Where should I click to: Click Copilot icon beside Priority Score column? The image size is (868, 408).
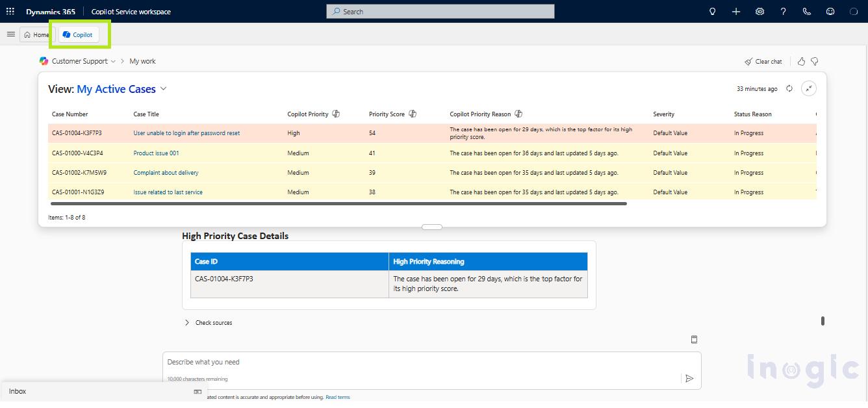coord(413,114)
